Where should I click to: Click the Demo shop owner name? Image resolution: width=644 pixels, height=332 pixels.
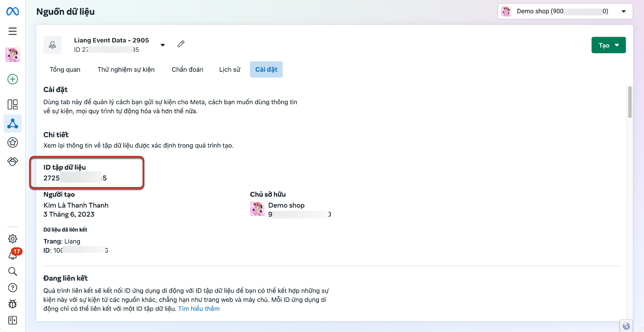point(287,205)
